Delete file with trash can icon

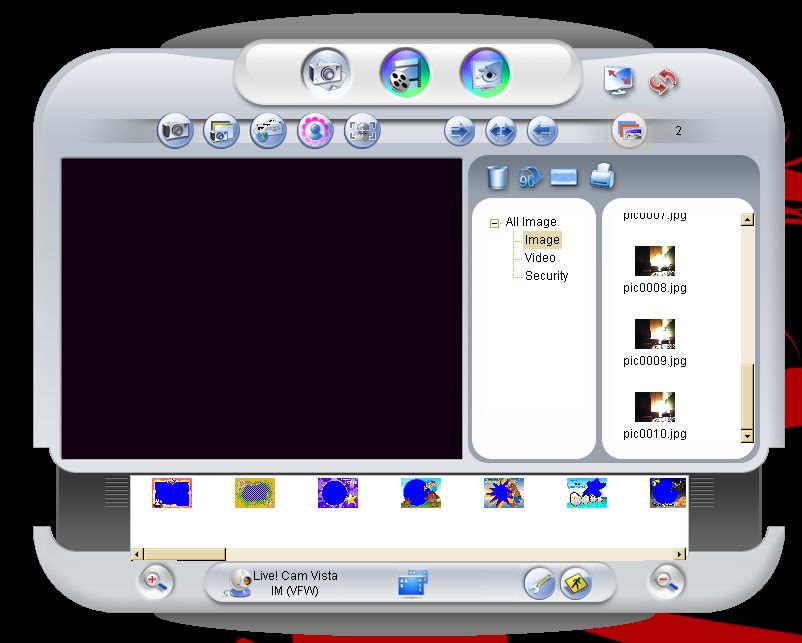pos(497,177)
